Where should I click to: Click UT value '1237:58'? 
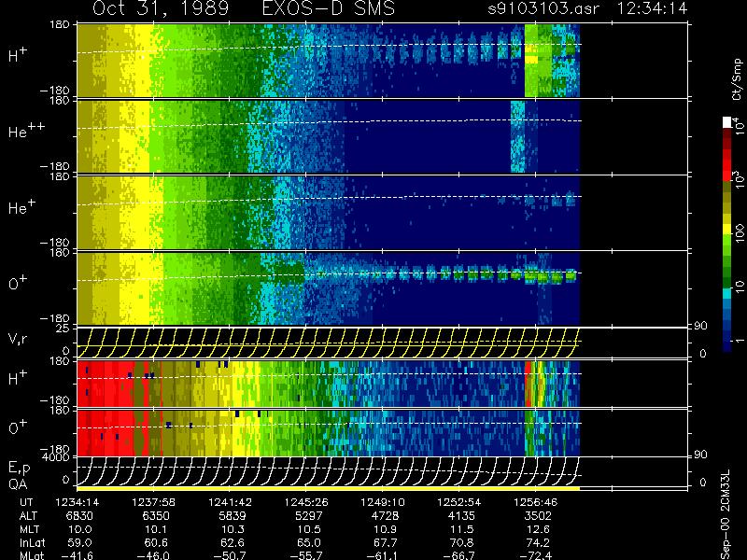pyautogui.click(x=154, y=502)
